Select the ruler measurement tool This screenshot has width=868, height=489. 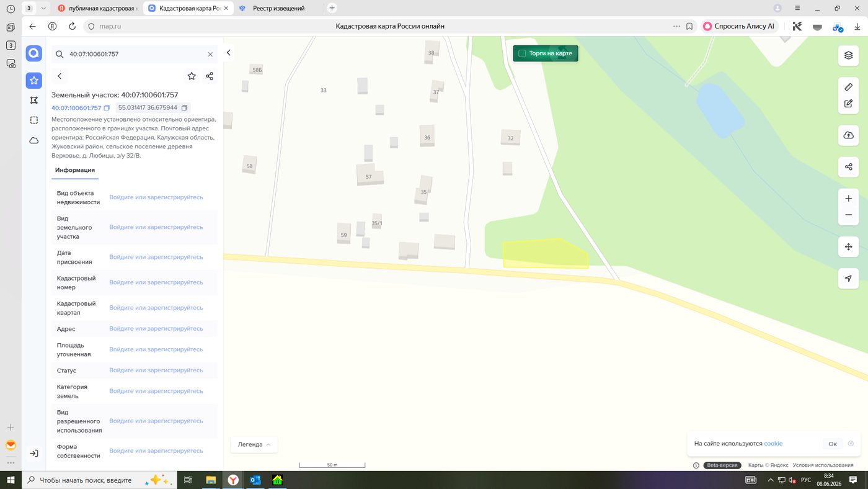coord(848,87)
